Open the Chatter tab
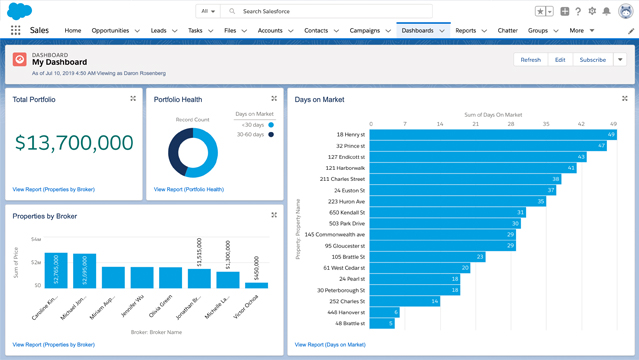 [507, 31]
